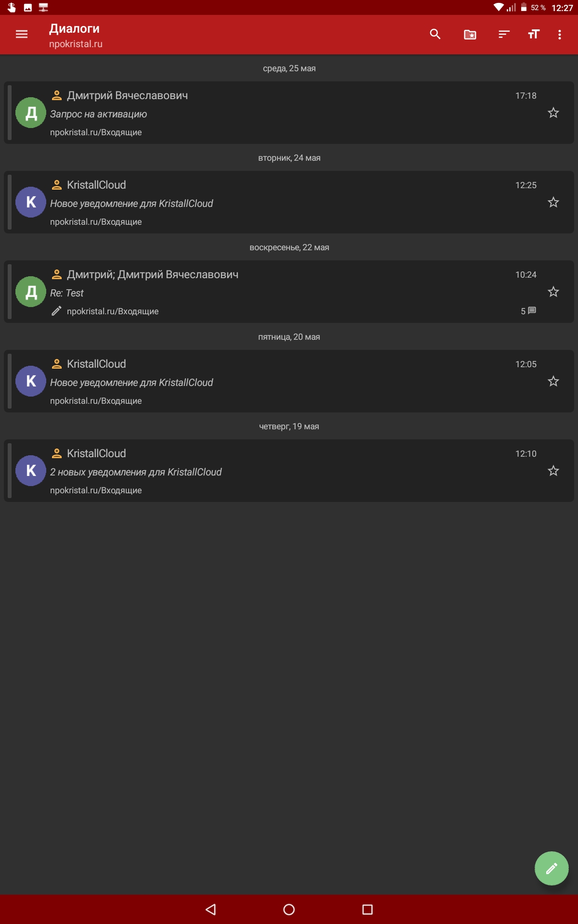Screen dimensions: 578x924
Task: Star the 12:05 KristallCloud message
Action: click(553, 382)
